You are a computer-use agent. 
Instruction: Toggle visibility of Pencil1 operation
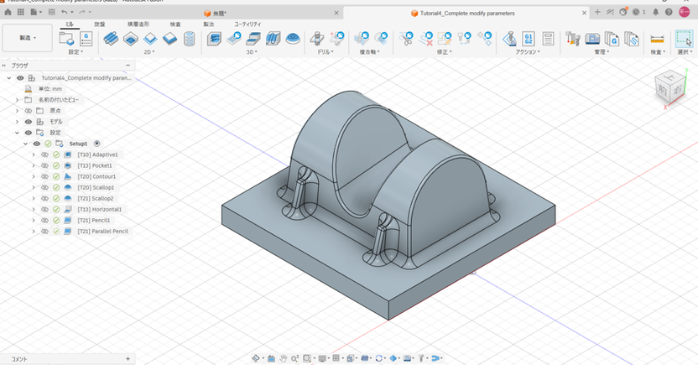click(x=45, y=220)
